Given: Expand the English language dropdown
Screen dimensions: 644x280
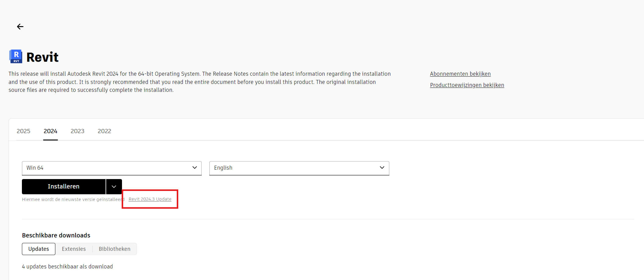Looking at the screenshot, I should (299, 168).
